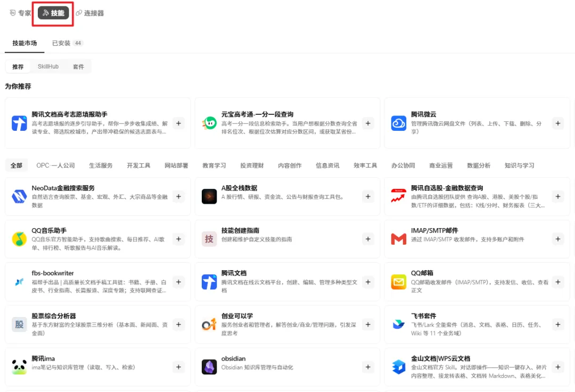
Task: Filter skills by 全部 category
Action: [x=17, y=165]
